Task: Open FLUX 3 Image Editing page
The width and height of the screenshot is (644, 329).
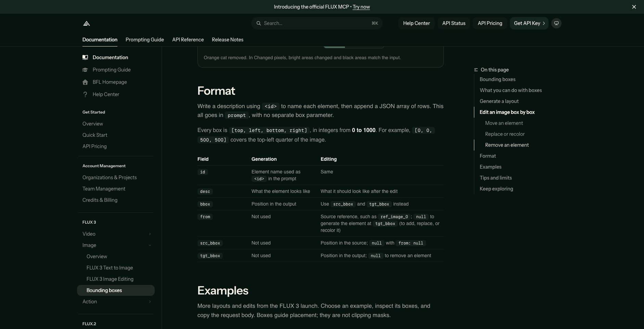Action: click(x=110, y=279)
